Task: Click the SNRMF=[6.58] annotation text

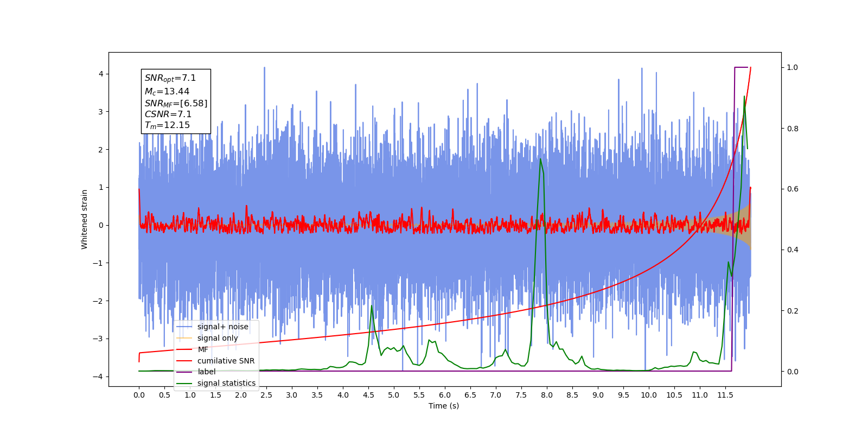Action: pos(176,103)
